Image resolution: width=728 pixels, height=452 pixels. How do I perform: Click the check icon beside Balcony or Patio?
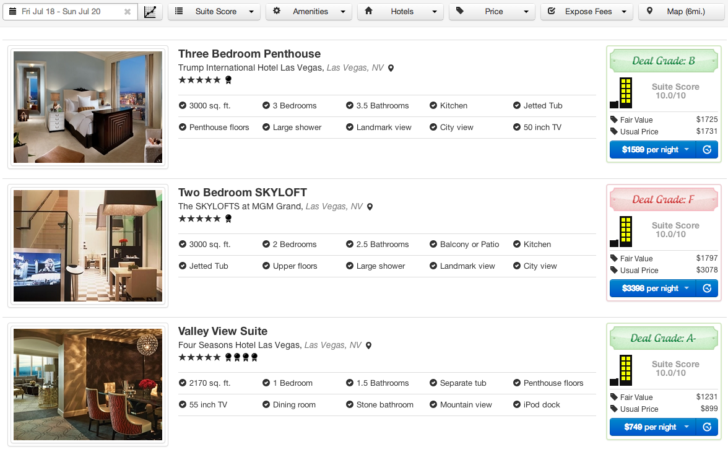tap(433, 245)
